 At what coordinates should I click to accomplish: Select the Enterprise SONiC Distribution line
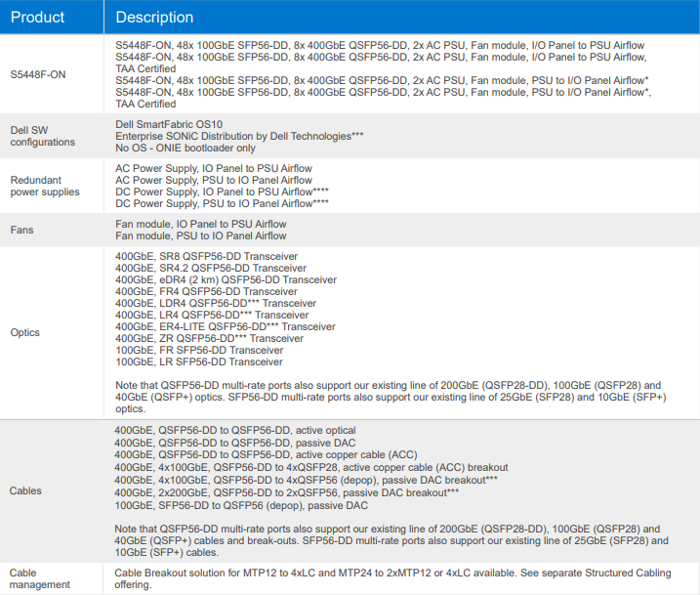(x=239, y=136)
